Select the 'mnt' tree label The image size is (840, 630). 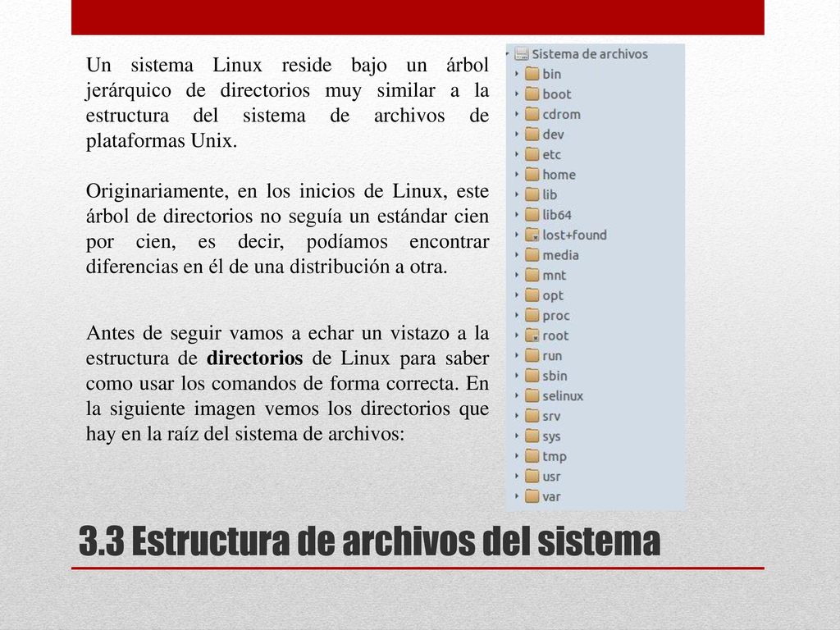coord(555,276)
